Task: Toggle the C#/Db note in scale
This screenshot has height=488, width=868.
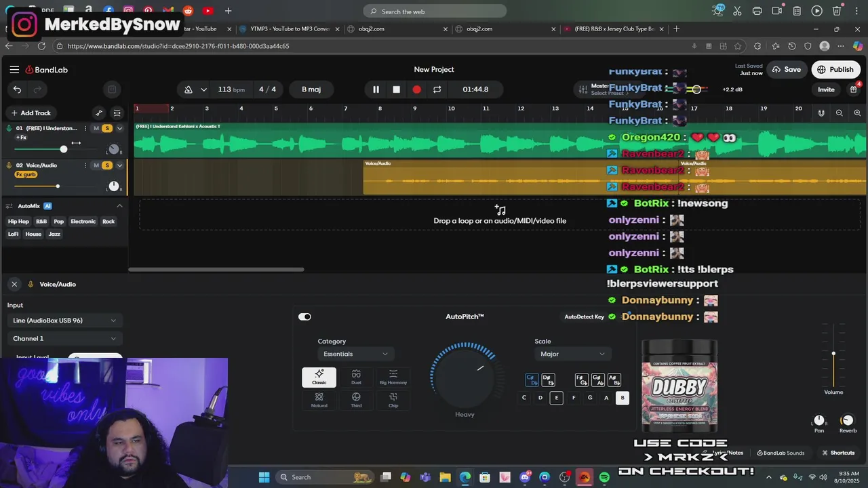Action: click(x=532, y=380)
